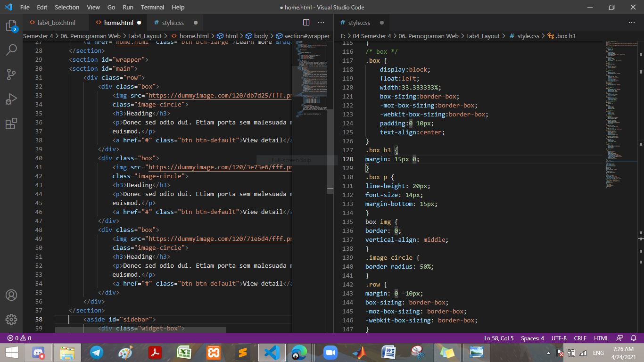Screen dimensions: 644x362
Task: Open the Source Control view
Action: pos(12,74)
